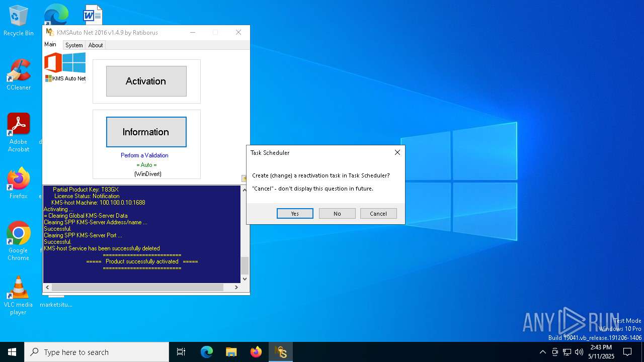Open the Adobe Acrobat desktop shortcut

click(x=19, y=133)
